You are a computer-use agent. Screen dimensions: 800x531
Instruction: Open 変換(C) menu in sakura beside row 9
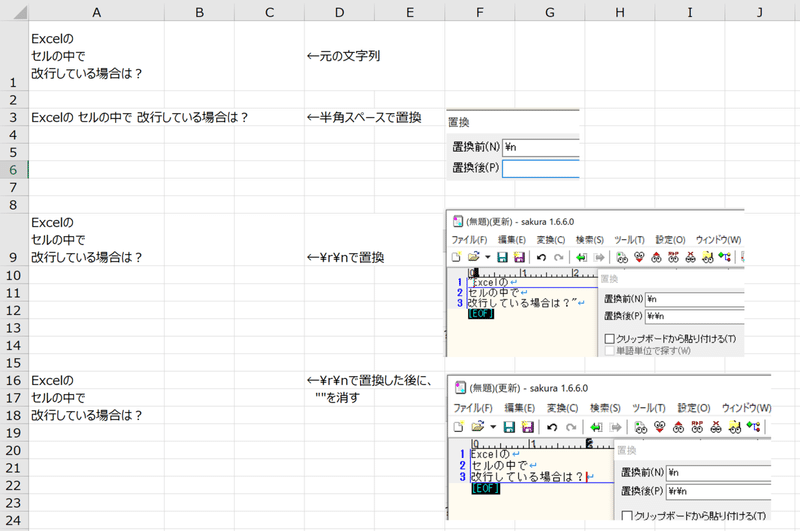(x=551, y=240)
